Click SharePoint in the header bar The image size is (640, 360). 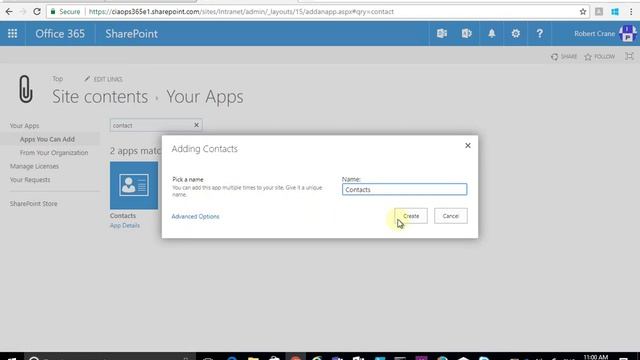(131, 33)
